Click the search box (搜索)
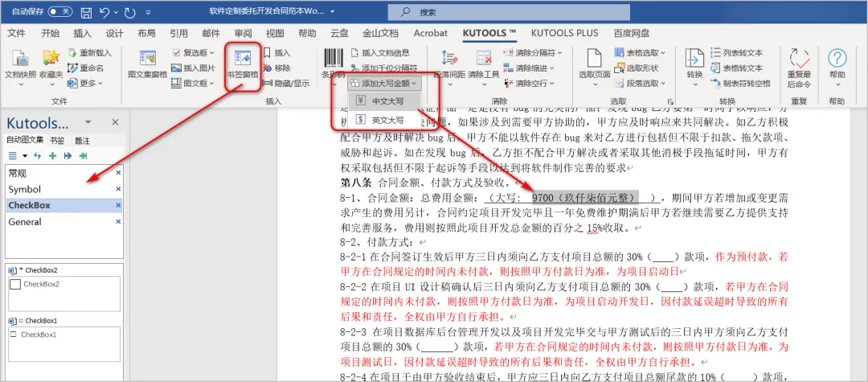Screen dimensions: 868x382 (509, 12)
